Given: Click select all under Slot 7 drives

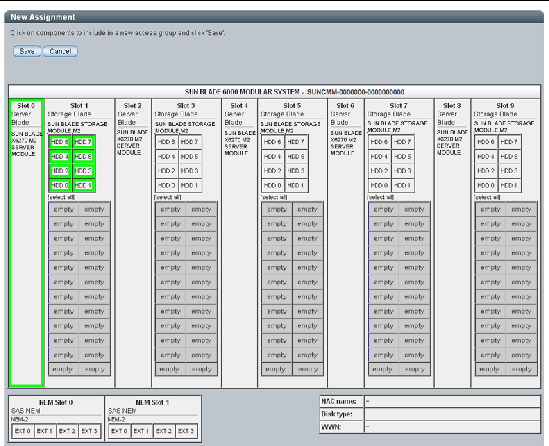Looking at the screenshot, I should 381,197.
